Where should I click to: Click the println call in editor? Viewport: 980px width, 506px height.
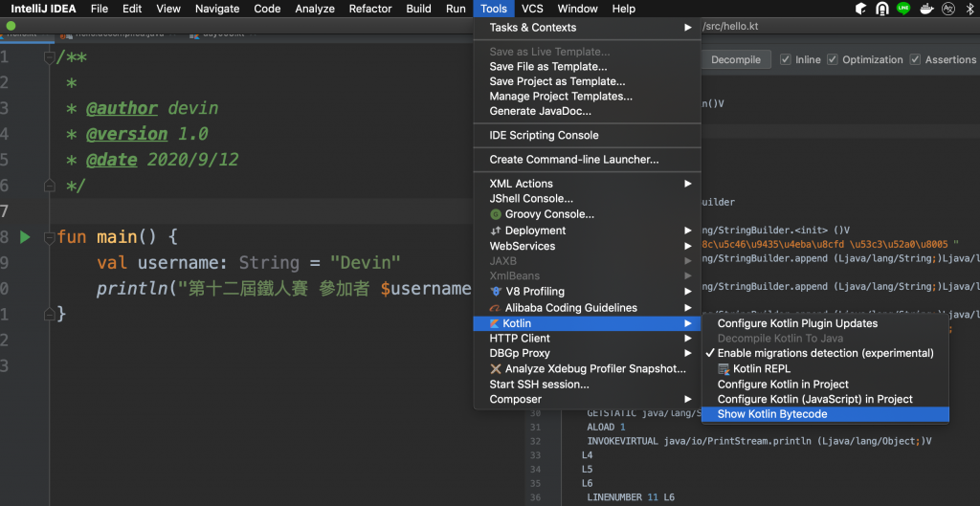coord(132,289)
